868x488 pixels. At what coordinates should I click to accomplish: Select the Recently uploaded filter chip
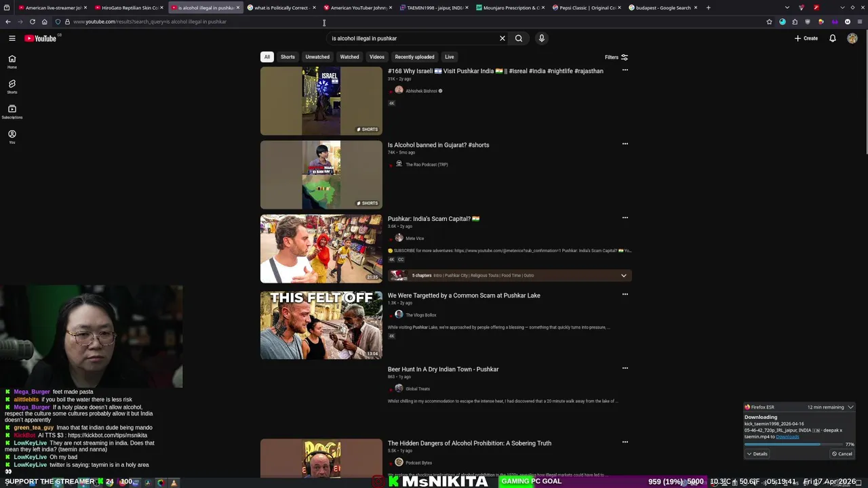click(414, 57)
